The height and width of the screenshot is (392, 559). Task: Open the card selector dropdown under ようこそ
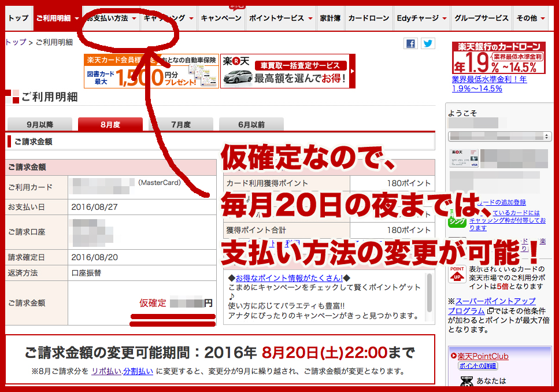pyautogui.click(x=500, y=136)
